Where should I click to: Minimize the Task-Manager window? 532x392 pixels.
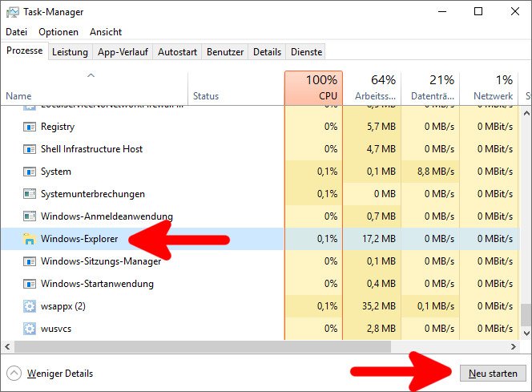[442, 11]
